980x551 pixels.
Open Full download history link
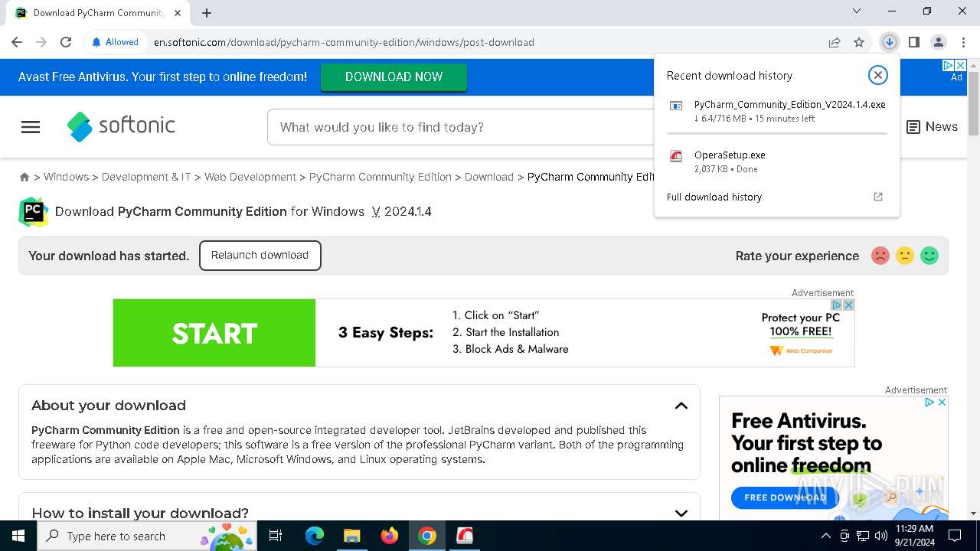click(714, 197)
